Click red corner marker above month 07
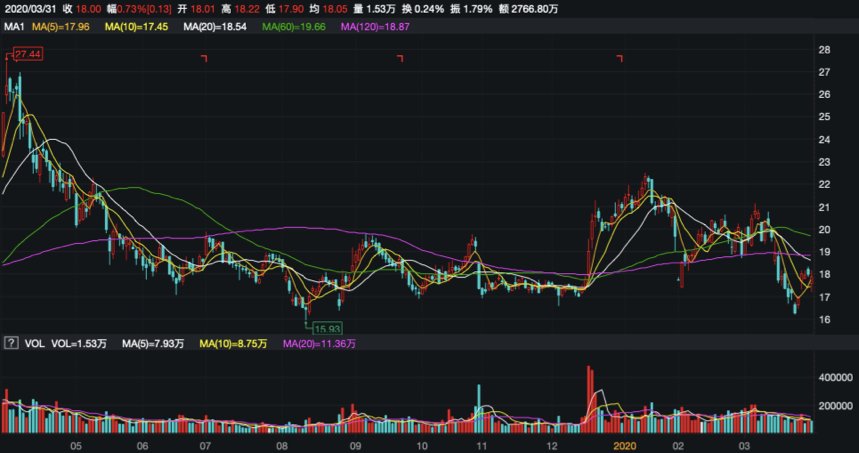This screenshot has width=859, height=453. point(204,58)
